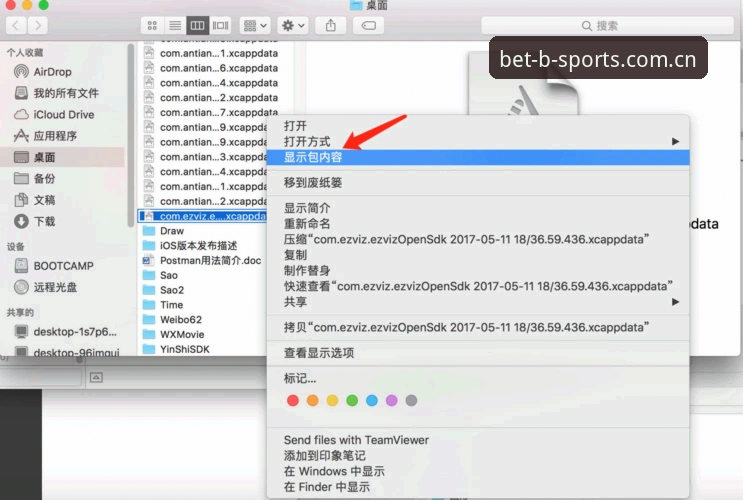Apply the purple tag color
This screenshot has height=500, width=743.
(x=391, y=401)
